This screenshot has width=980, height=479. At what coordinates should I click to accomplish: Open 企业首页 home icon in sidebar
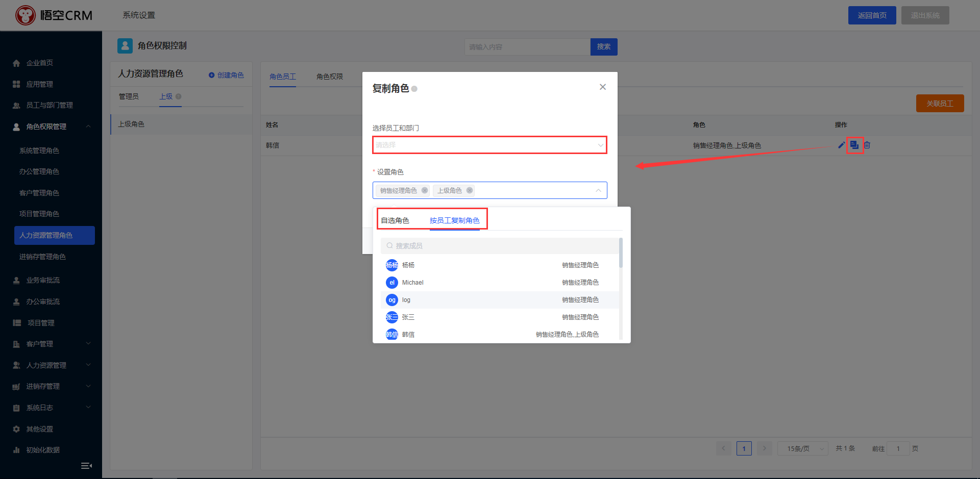coord(16,63)
